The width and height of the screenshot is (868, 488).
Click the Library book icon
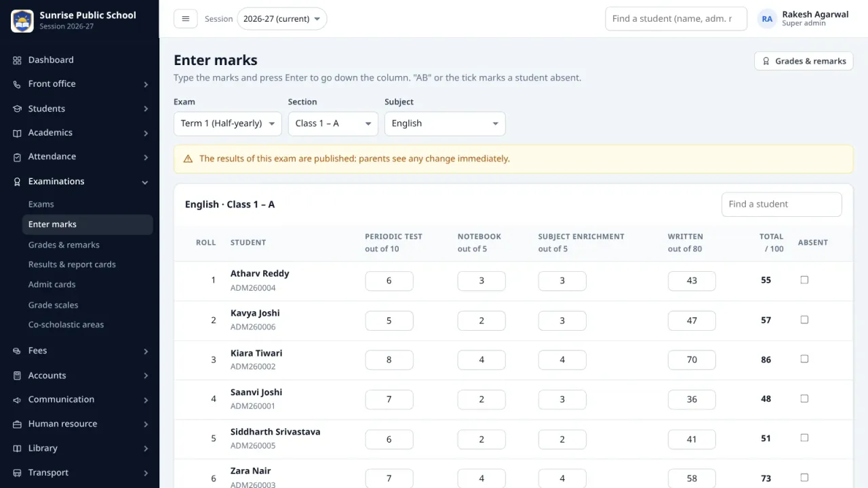(x=17, y=449)
